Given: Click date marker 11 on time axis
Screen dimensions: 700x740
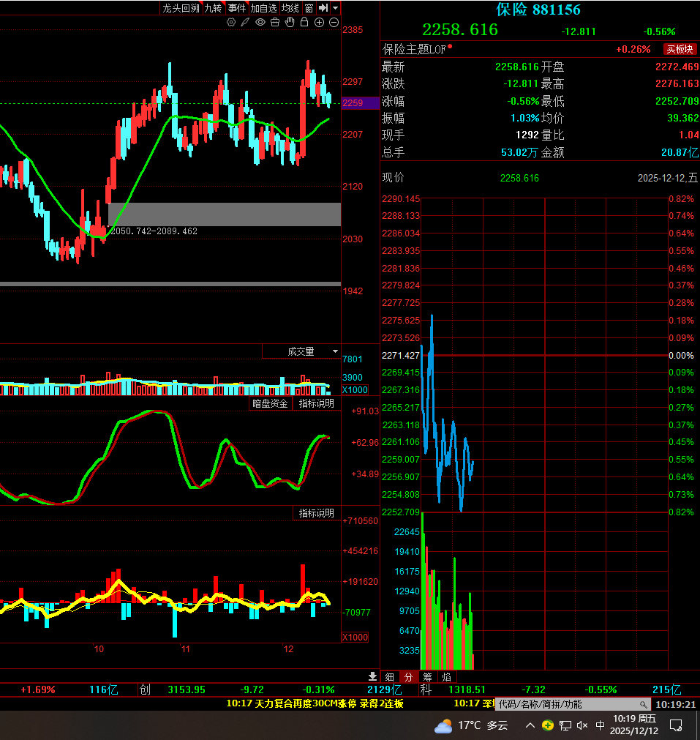Looking at the screenshot, I should point(186,649).
